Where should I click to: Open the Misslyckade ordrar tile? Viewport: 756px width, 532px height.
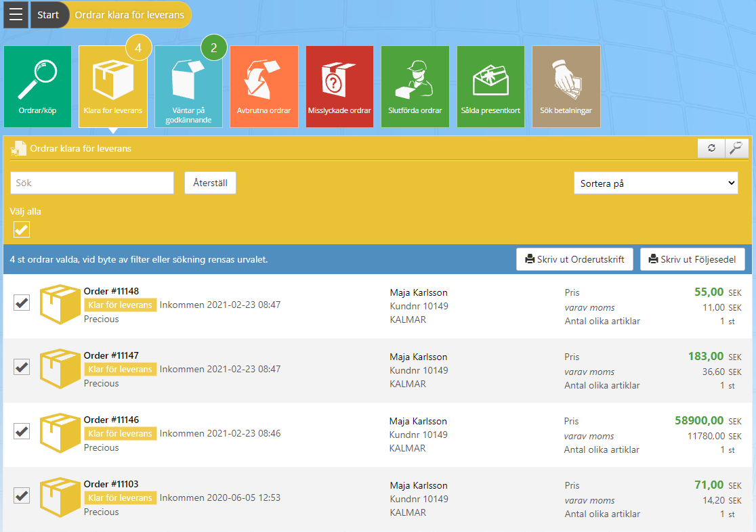click(x=339, y=87)
